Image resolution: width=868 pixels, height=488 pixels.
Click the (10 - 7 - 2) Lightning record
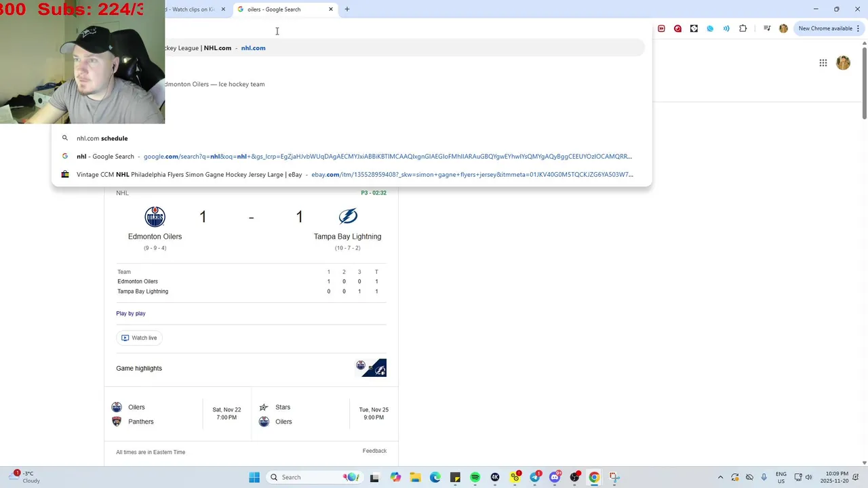click(x=347, y=248)
